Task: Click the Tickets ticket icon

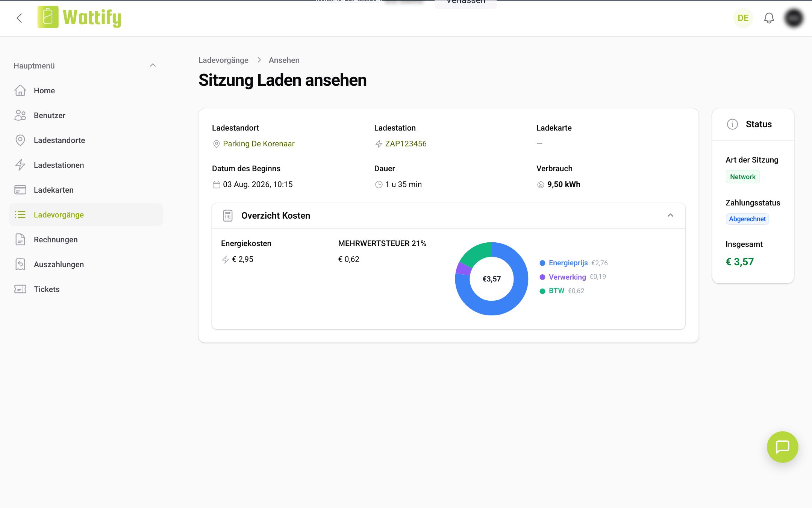Action: pos(20,289)
